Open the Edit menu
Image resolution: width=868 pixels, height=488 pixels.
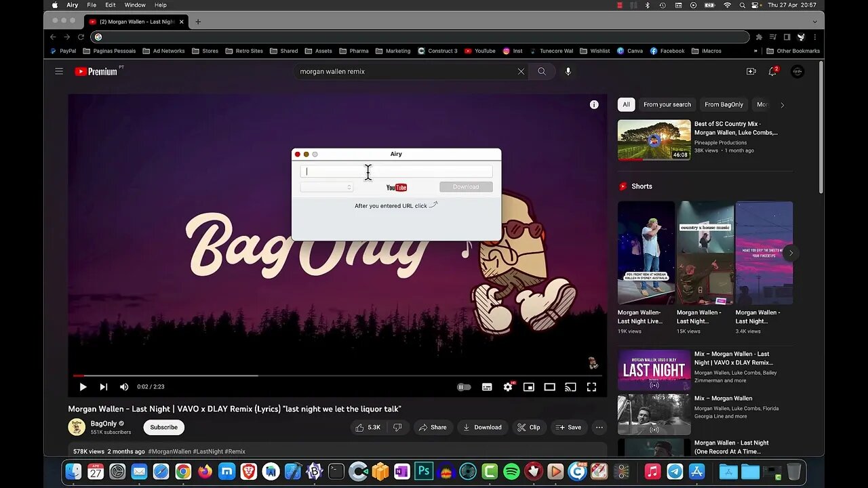tap(111, 5)
